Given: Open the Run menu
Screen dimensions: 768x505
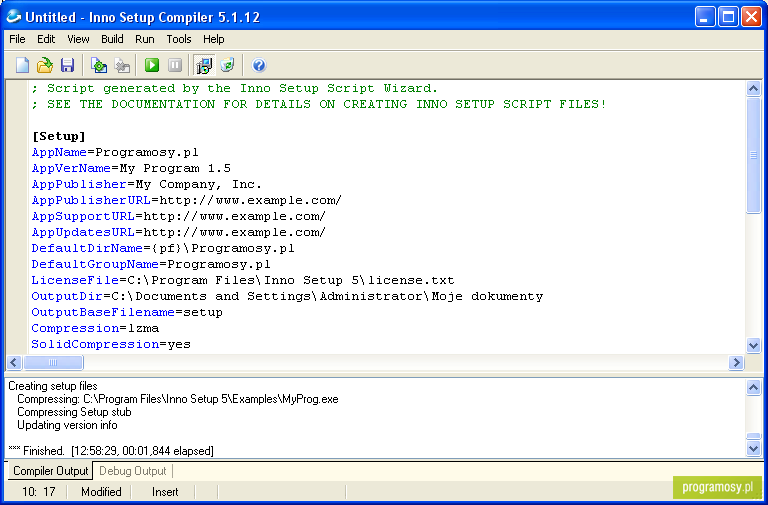Looking at the screenshot, I should [x=144, y=39].
